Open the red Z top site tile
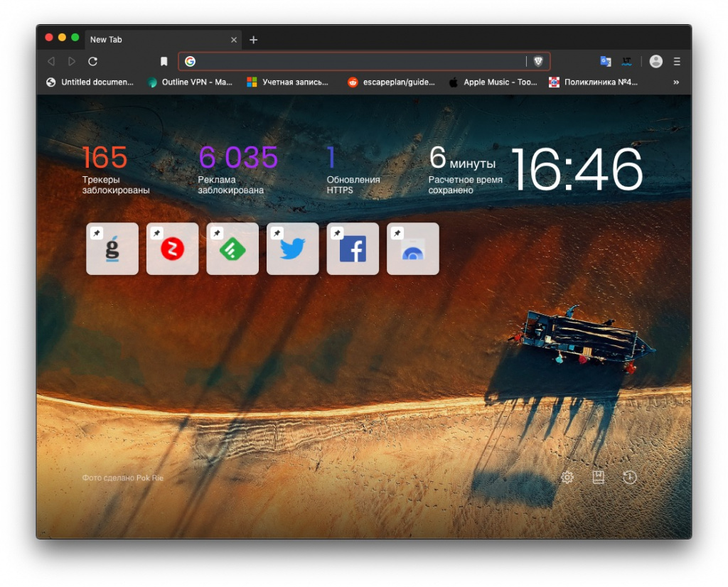The width and height of the screenshot is (728, 587). (x=172, y=249)
